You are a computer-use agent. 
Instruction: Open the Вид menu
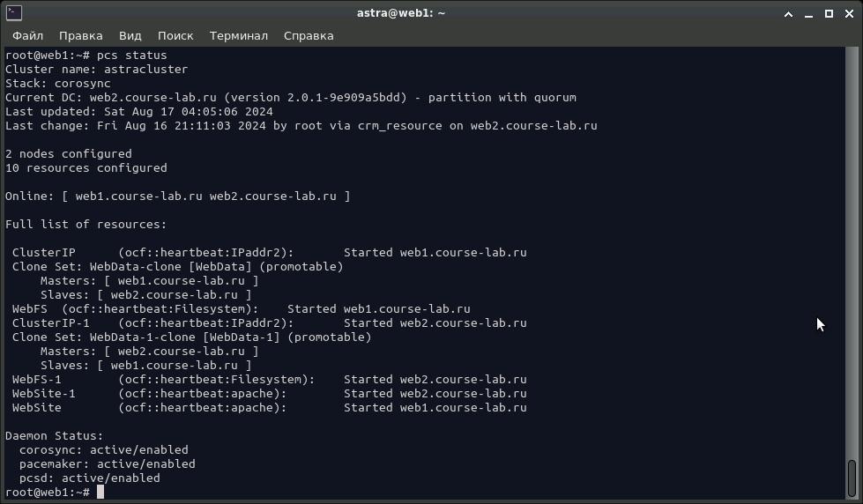(130, 35)
